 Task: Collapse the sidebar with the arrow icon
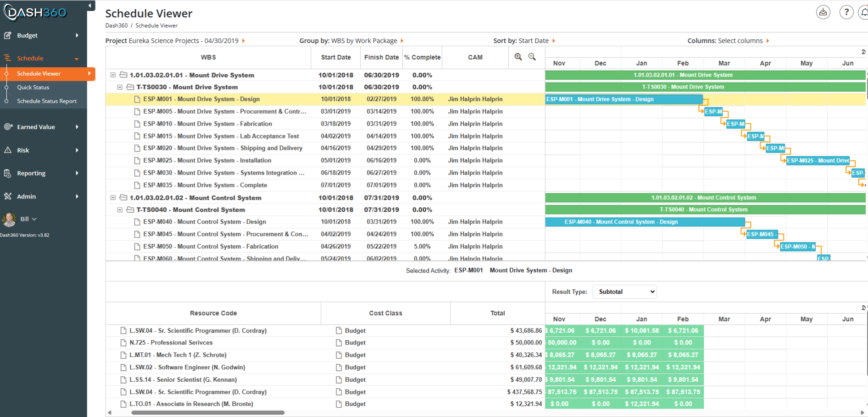(90, 5)
